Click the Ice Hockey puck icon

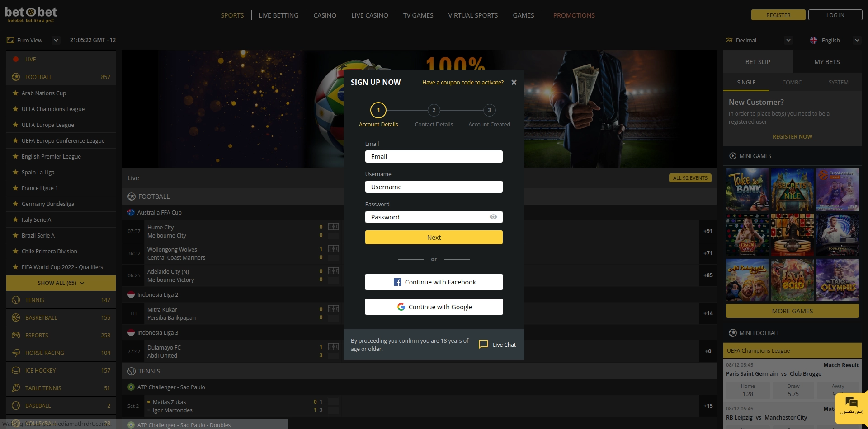pyautogui.click(x=16, y=370)
